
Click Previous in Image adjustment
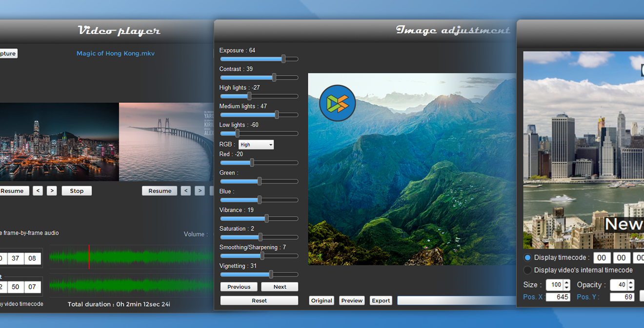(239, 287)
